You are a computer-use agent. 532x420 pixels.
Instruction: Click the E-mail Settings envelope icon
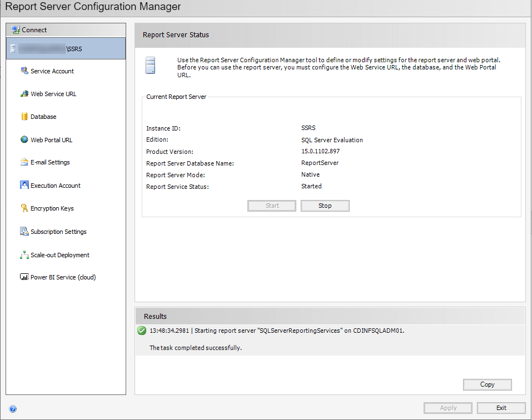24,162
